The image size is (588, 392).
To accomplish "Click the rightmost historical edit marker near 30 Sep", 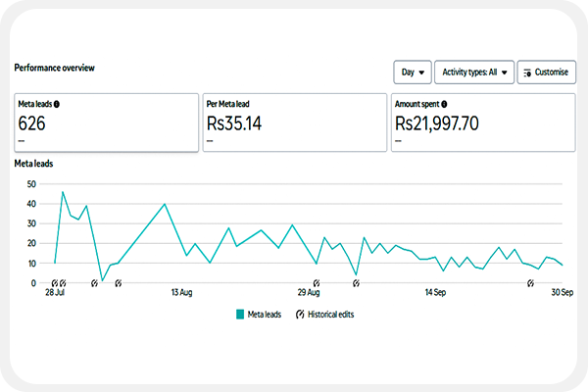I will pyautogui.click(x=531, y=283).
